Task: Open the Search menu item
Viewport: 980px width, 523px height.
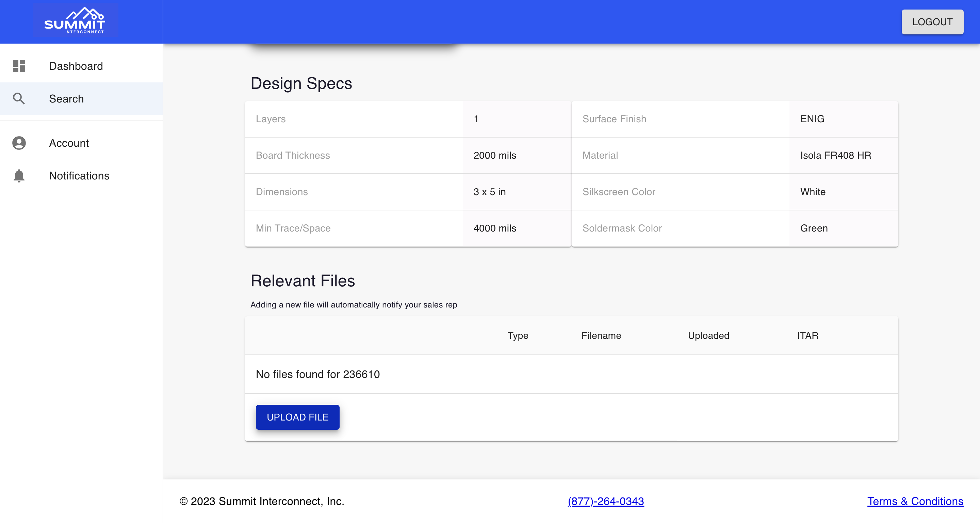Action: pyautogui.click(x=81, y=99)
